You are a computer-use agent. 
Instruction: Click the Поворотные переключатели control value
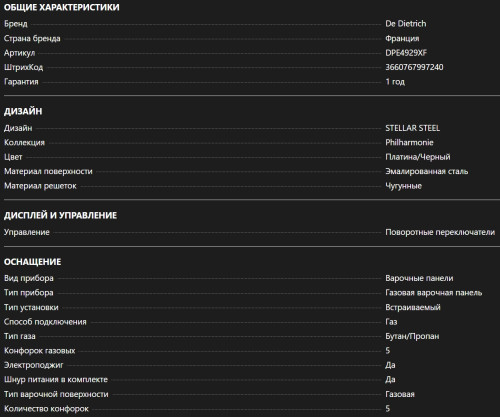[x=440, y=232]
